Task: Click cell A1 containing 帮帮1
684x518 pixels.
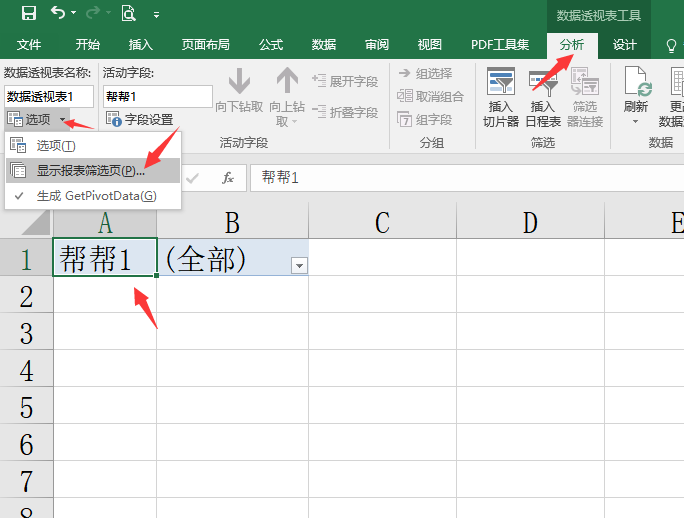Action: [105, 257]
